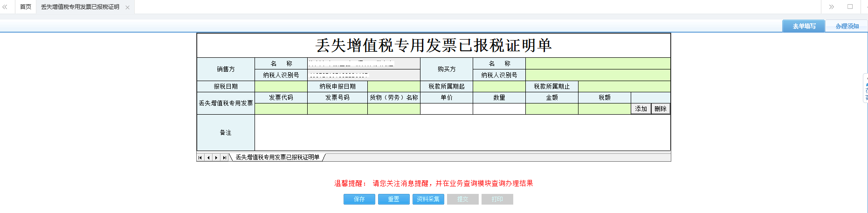The width and height of the screenshot is (868, 213).
Task: Select the 税款所属期止 input field
Action: (x=624, y=86)
